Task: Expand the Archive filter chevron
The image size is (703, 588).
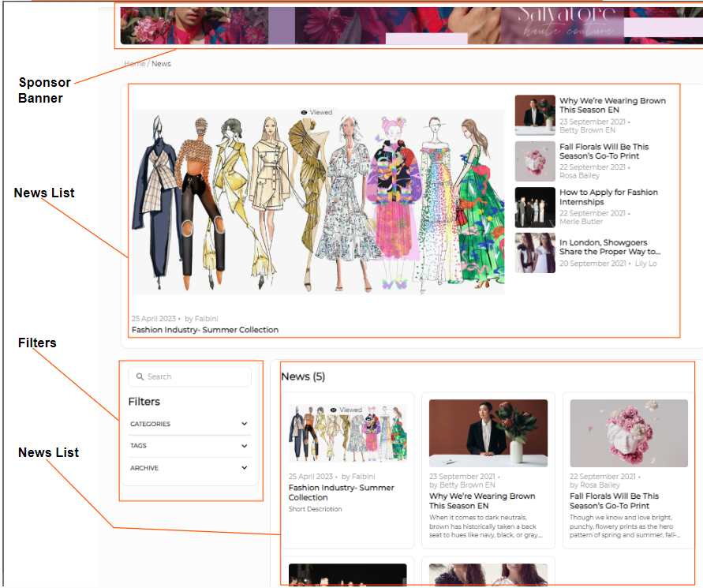Action: pos(245,468)
